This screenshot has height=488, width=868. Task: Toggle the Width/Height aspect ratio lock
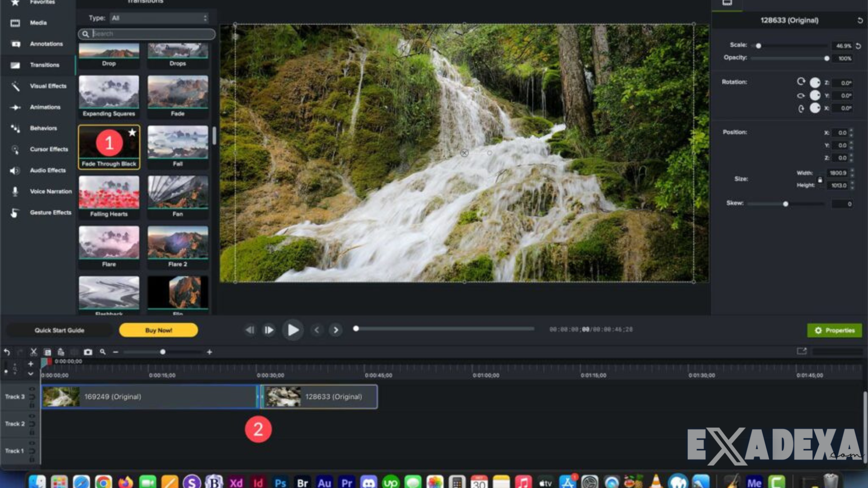(820, 179)
